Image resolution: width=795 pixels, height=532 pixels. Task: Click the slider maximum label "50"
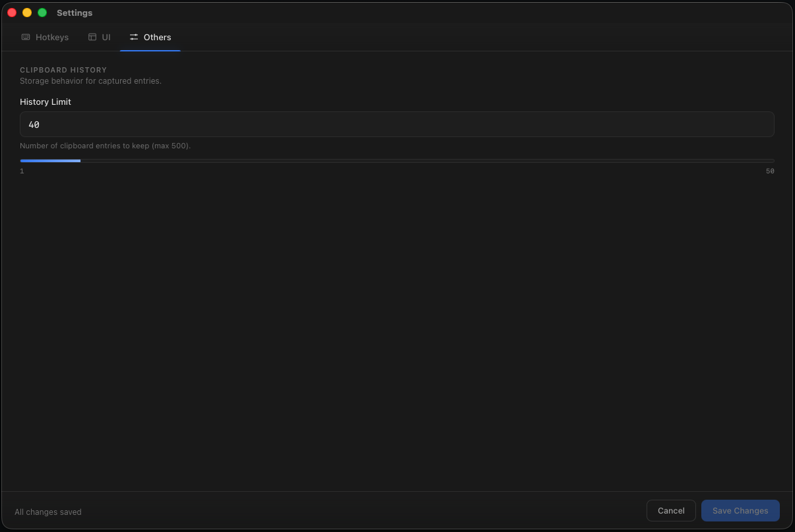coord(770,171)
